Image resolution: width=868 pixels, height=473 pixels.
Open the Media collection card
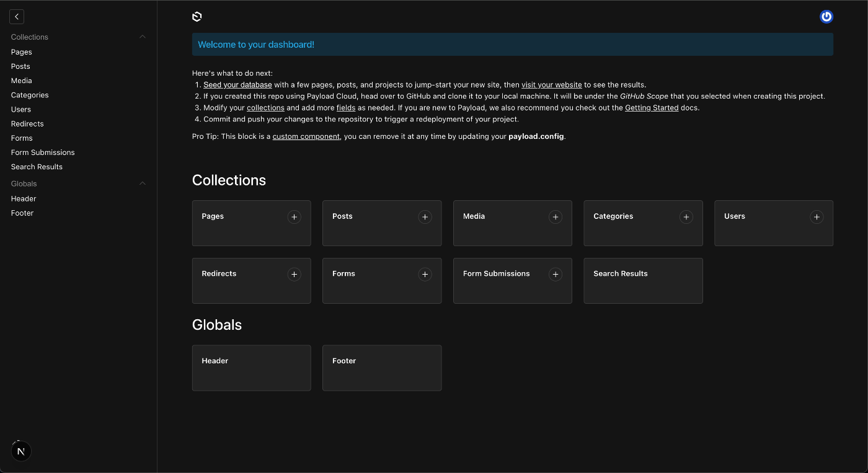513,223
